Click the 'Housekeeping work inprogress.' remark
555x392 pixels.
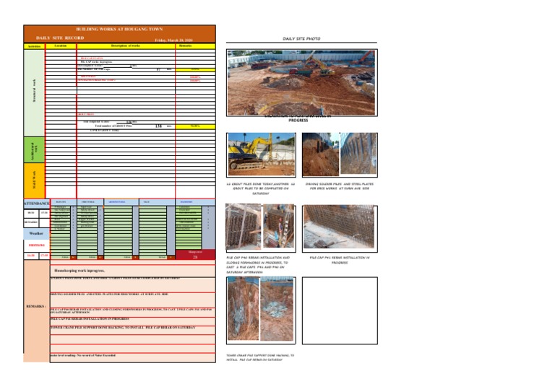pos(79,271)
